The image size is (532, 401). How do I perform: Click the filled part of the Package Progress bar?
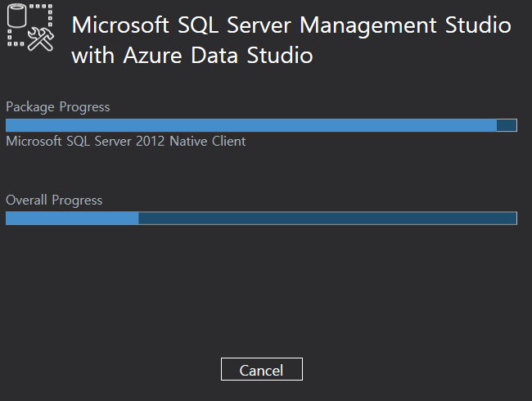tap(251, 125)
